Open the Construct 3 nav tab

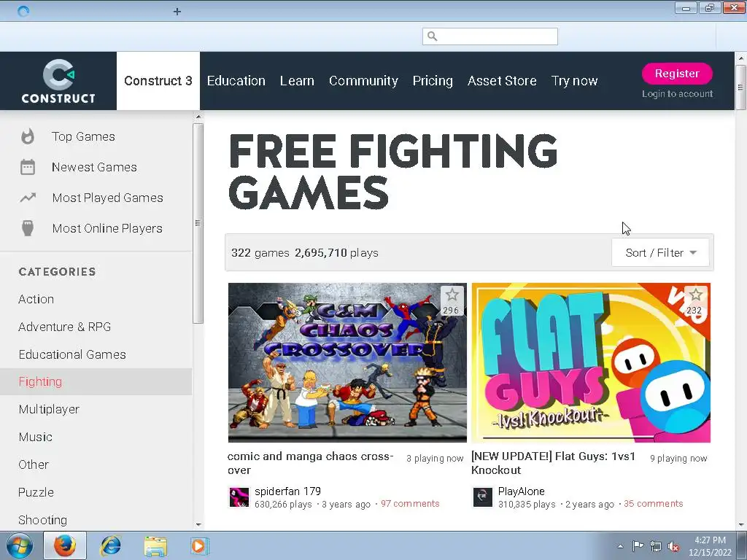click(158, 81)
